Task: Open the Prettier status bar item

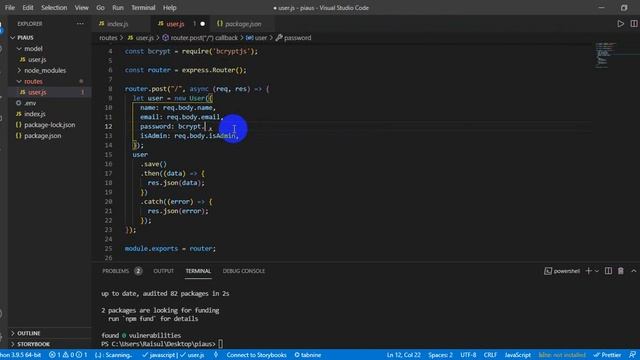Action: click(607, 355)
